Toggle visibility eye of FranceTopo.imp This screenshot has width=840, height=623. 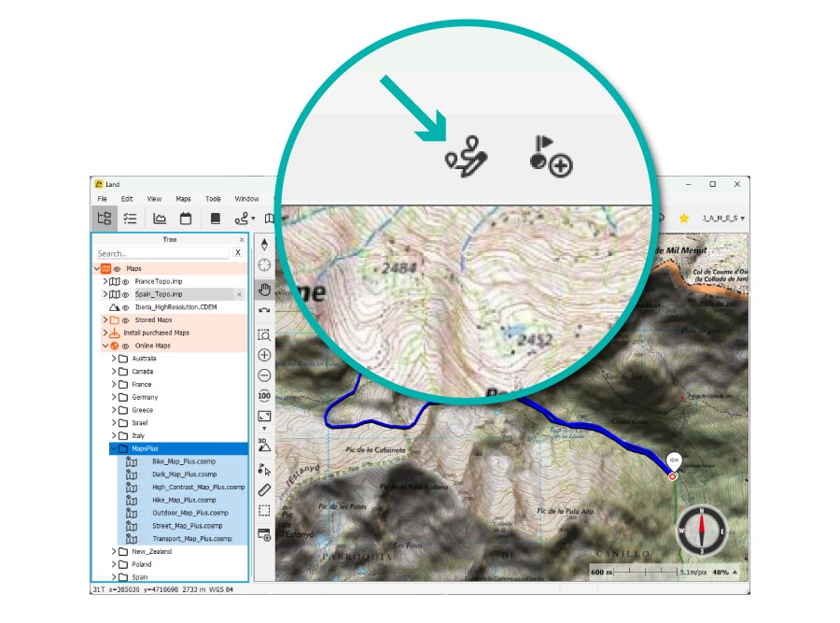point(125,281)
